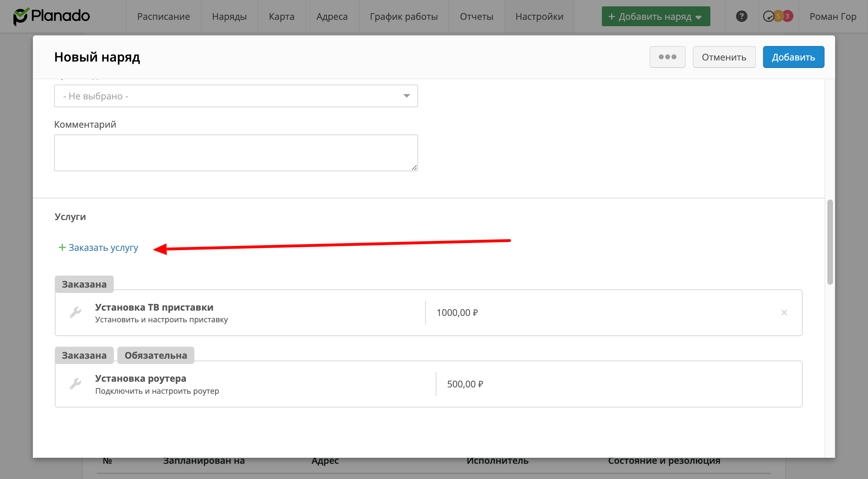Viewport: 868px width, 479px height.
Task: Go to Расписание menu item
Action: coord(163,16)
